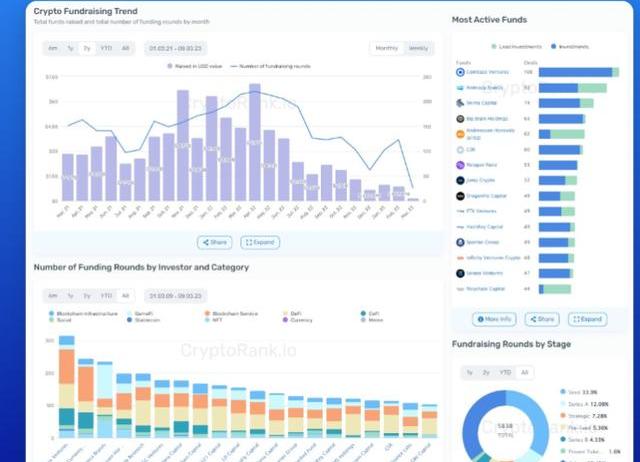Click the Jump Crypto logo icon
This screenshot has height=462, width=640.
pos(460,181)
